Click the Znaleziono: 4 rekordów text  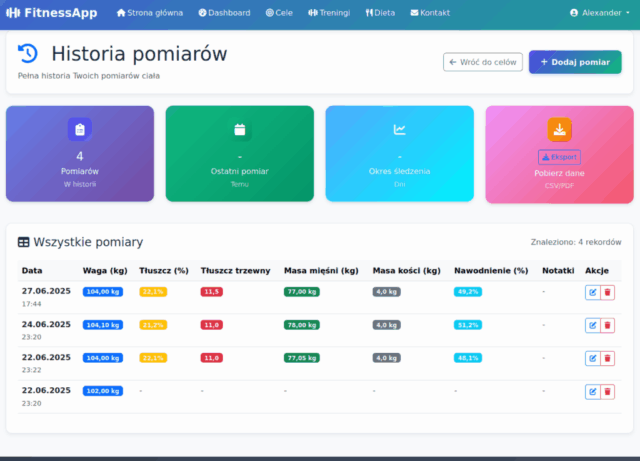point(576,242)
